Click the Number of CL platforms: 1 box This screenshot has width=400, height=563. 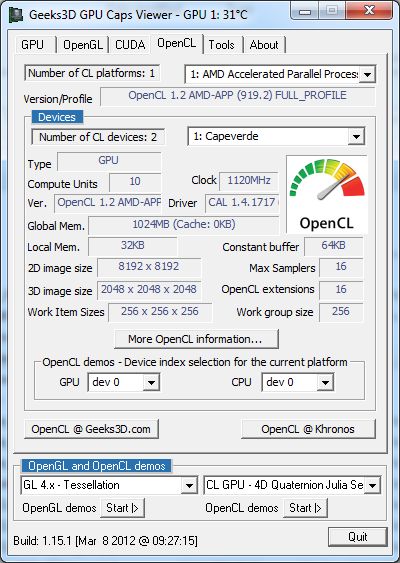click(92, 74)
